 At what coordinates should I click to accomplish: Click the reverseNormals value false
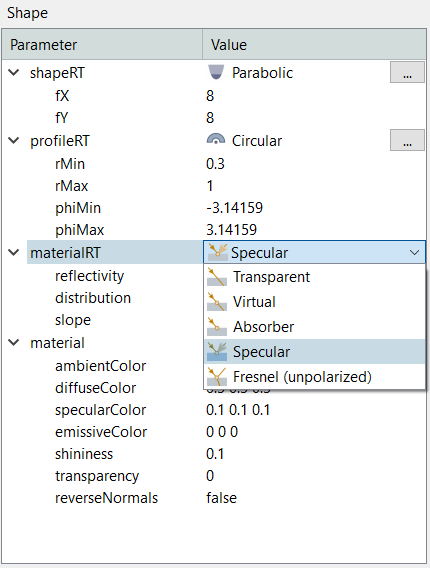[221, 498]
